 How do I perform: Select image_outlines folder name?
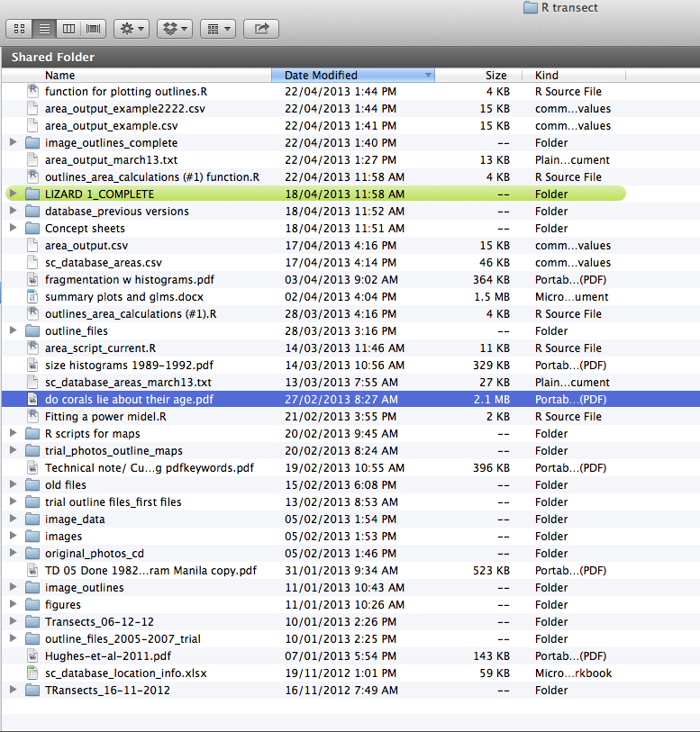tap(85, 587)
